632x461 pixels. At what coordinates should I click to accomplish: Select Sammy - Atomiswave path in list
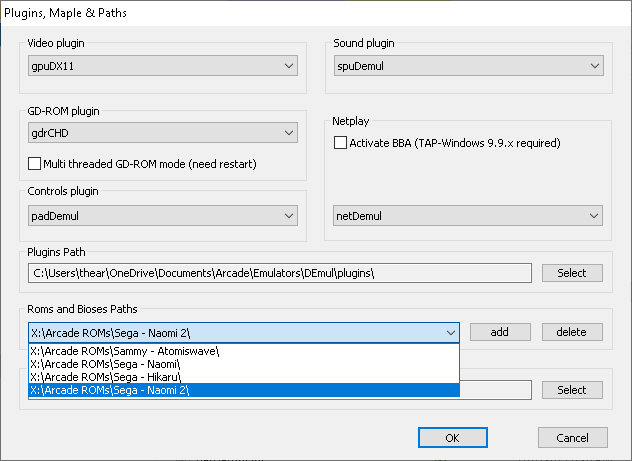pos(244,351)
